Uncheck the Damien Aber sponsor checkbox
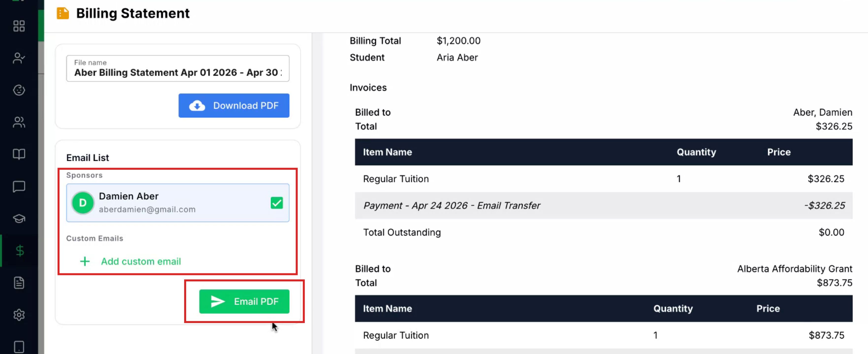Screen dimensions: 868x354 [x=277, y=203]
